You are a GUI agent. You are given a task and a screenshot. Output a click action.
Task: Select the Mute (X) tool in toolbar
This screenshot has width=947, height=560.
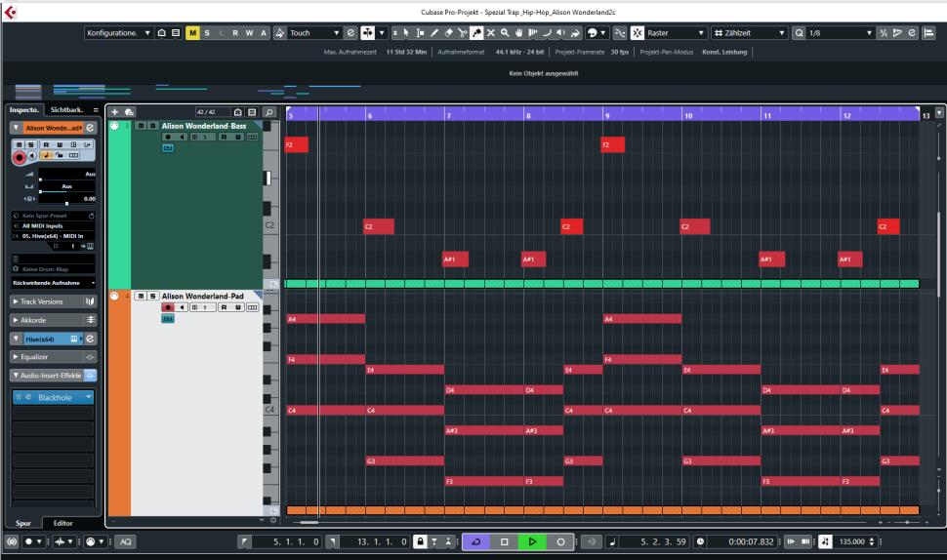[490, 33]
